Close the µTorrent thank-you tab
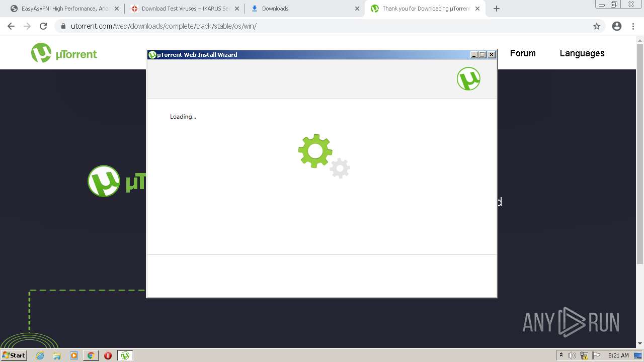This screenshot has height=362, width=644. pos(477,9)
